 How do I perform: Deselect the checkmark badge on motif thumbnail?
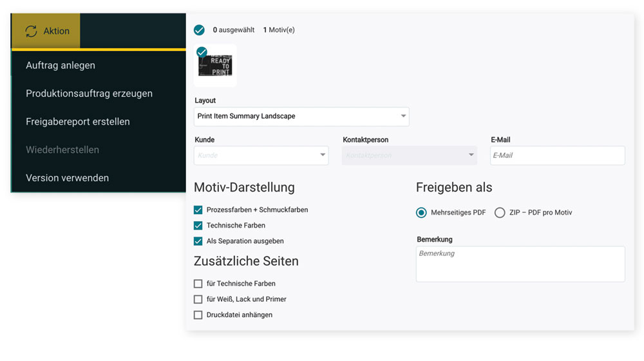[x=202, y=52]
